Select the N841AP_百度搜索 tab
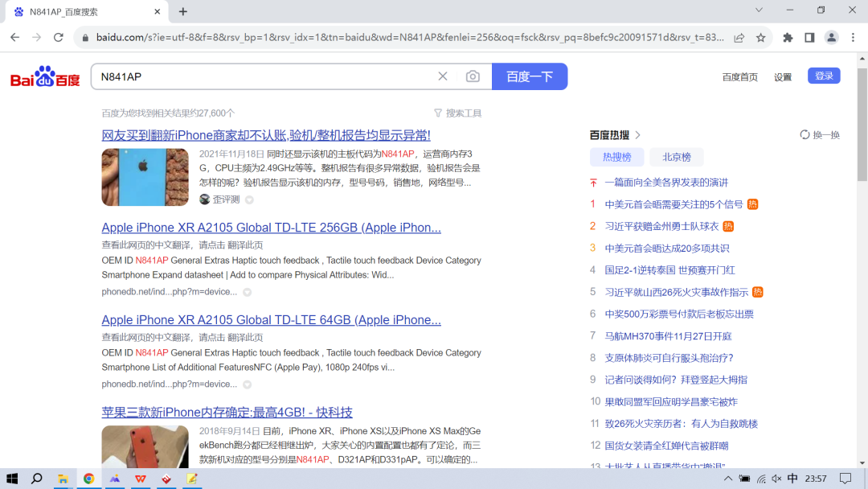 (x=86, y=11)
